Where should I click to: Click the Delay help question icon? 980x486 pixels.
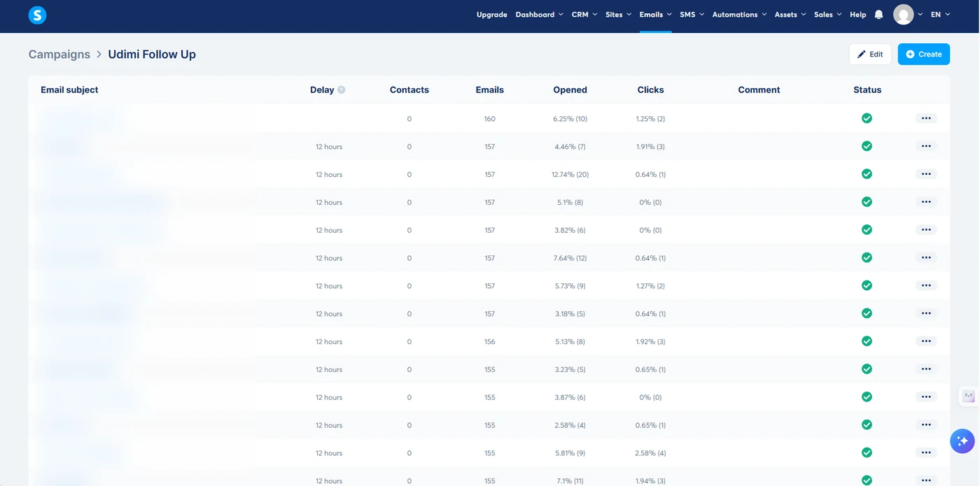(342, 90)
